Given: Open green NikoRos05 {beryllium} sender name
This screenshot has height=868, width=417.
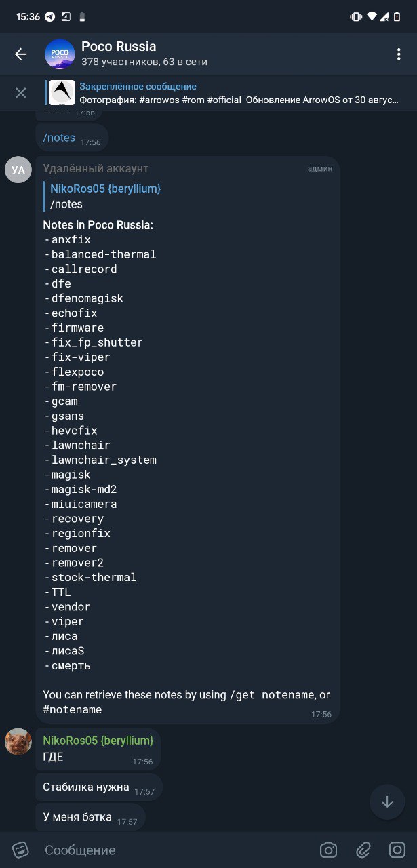Looking at the screenshot, I should (x=98, y=741).
